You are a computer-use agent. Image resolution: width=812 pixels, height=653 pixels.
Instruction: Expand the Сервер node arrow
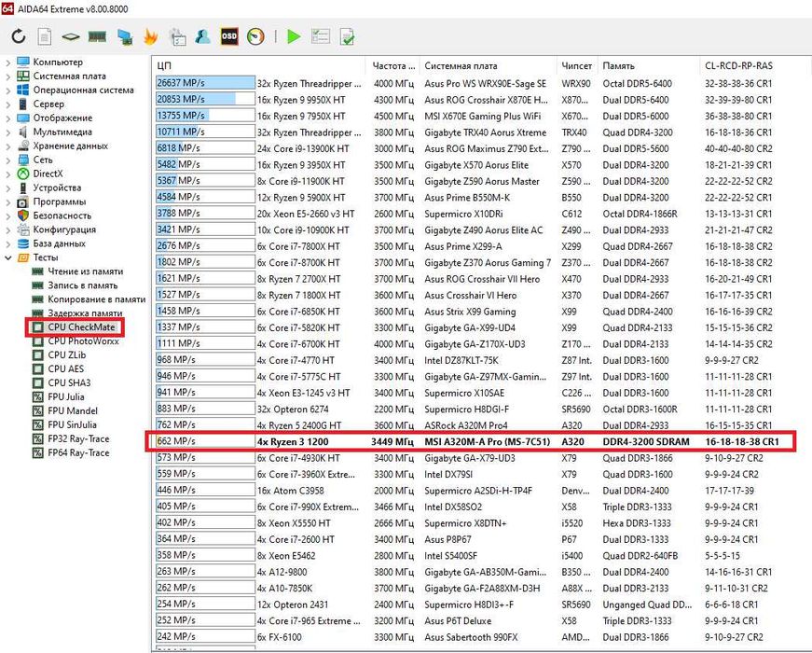[7, 104]
